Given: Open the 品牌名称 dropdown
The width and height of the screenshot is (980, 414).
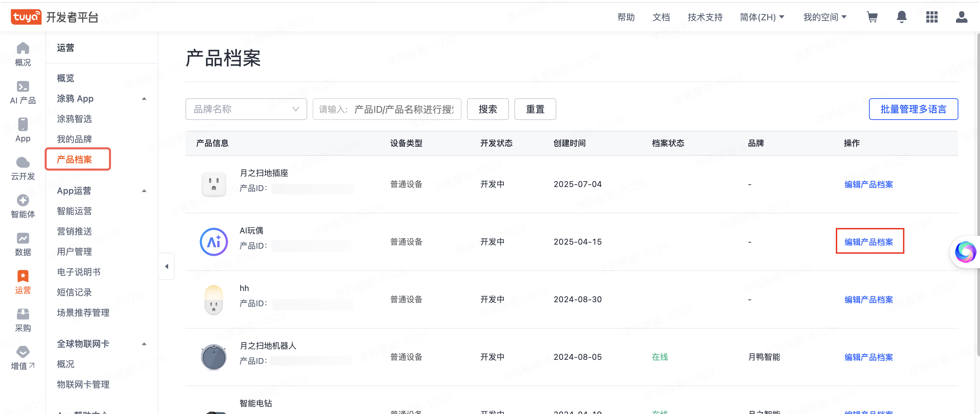Looking at the screenshot, I should pos(246,109).
